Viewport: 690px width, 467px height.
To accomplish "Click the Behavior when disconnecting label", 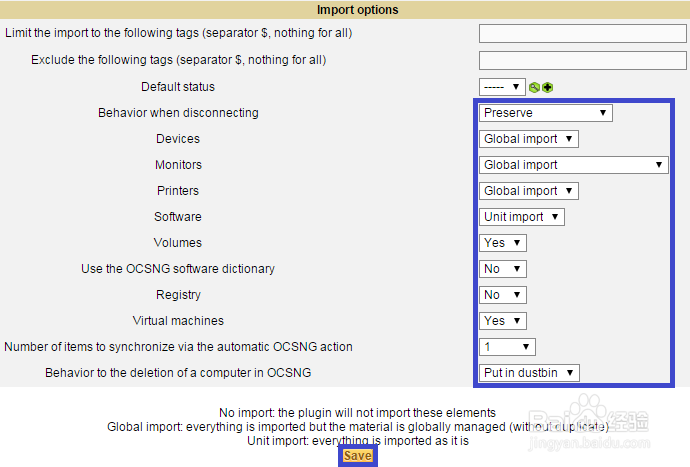I will 178,113.
